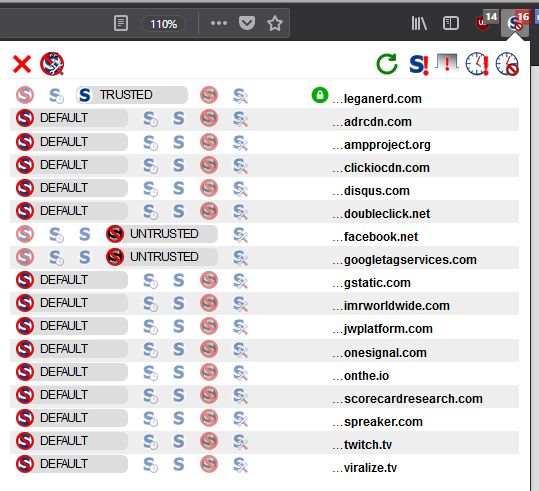Select UNTRUSTED preset for googletagservices.com
The image size is (539, 491).
[x=162, y=257]
